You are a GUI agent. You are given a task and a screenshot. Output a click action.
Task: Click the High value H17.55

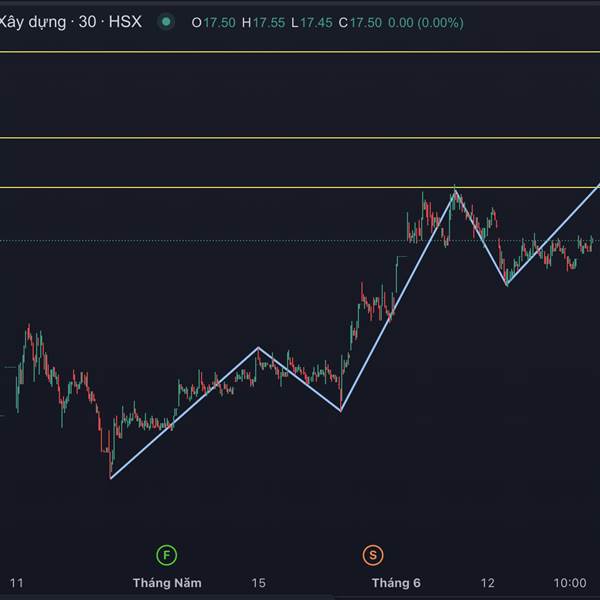pyautogui.click(x=263, y=23)
